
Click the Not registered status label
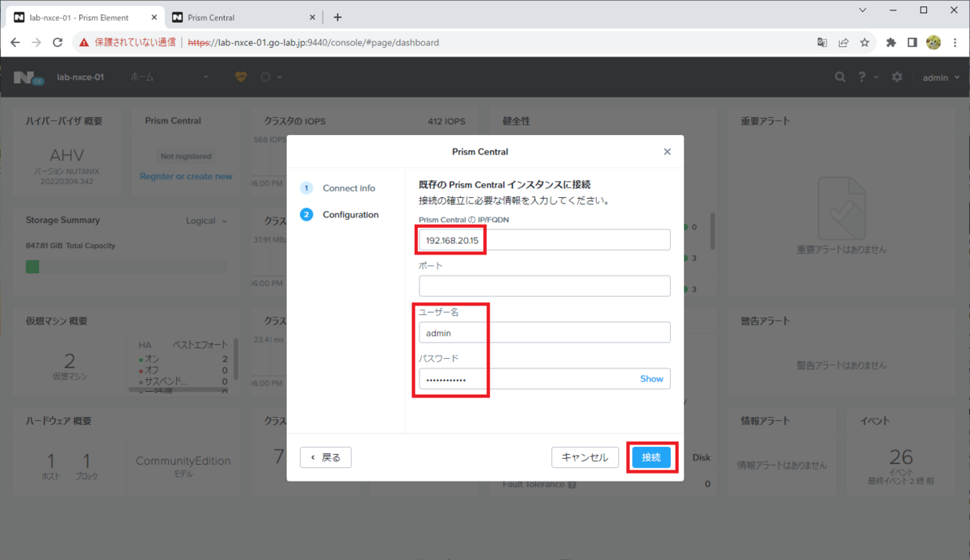[186, 156]
